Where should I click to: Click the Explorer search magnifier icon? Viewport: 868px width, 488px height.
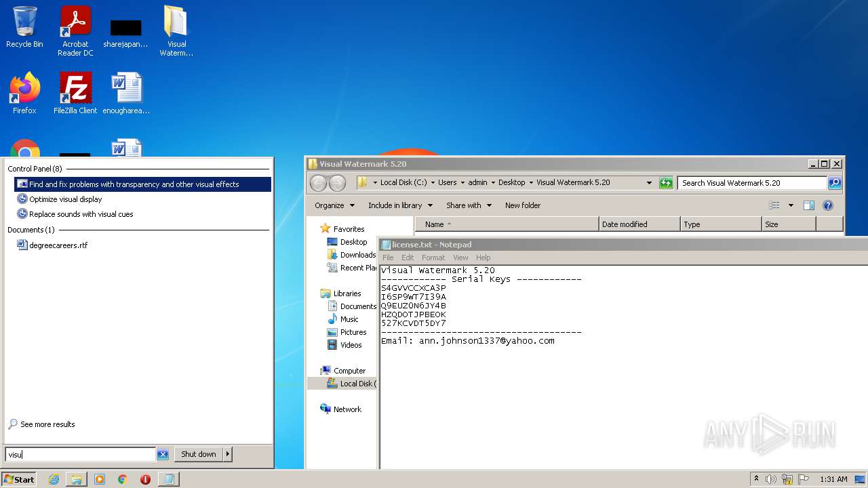(x=835, y=183)
